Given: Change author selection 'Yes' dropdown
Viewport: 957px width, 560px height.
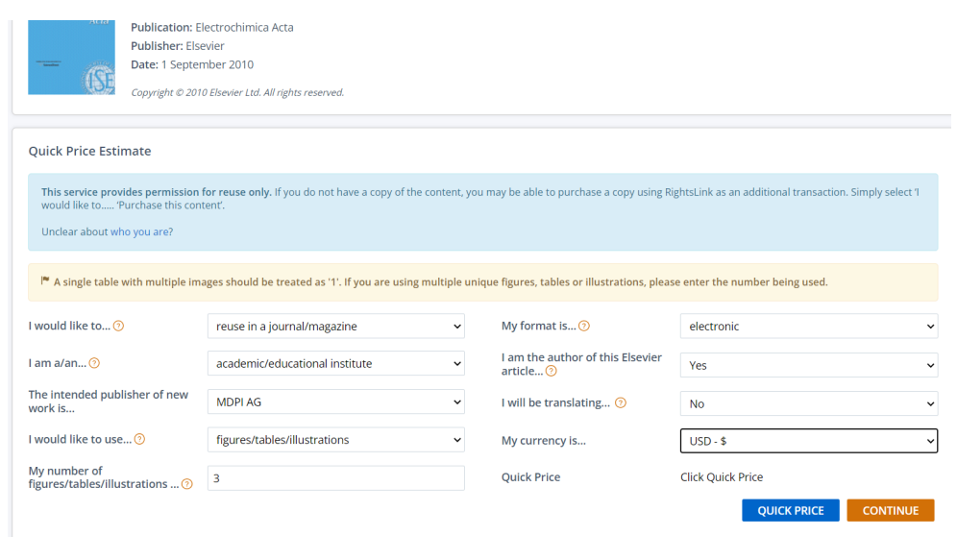Looking at the screenshot, I should pos(809,365).
